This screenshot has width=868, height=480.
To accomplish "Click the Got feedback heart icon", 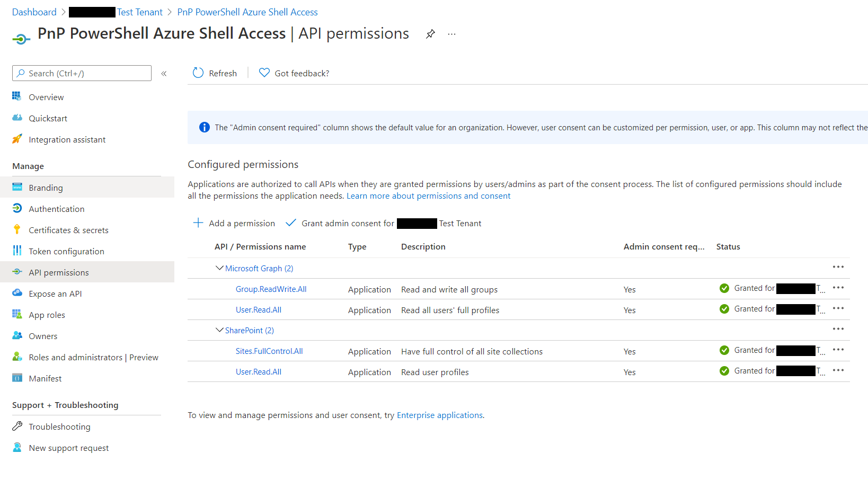I will 264,73.
